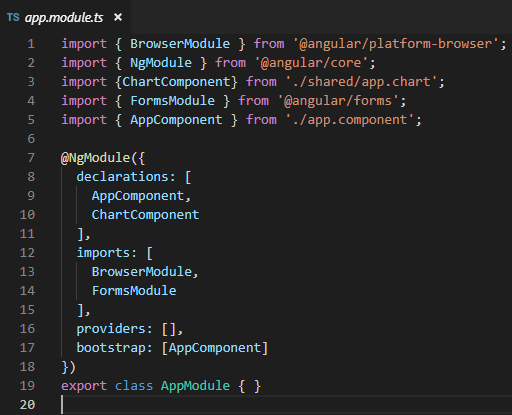Image resolution: width=512 pixels, height=415 pixels.
Task: Click the 'imports:' property on line 12
Action: pyautogui.click(x=107, y=253)
